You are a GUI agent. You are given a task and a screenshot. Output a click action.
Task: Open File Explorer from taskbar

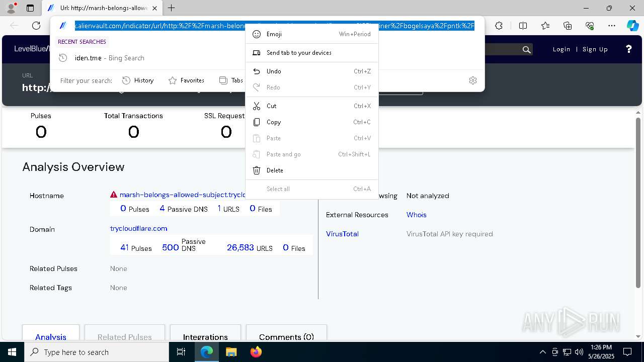(x=231, y=352)
